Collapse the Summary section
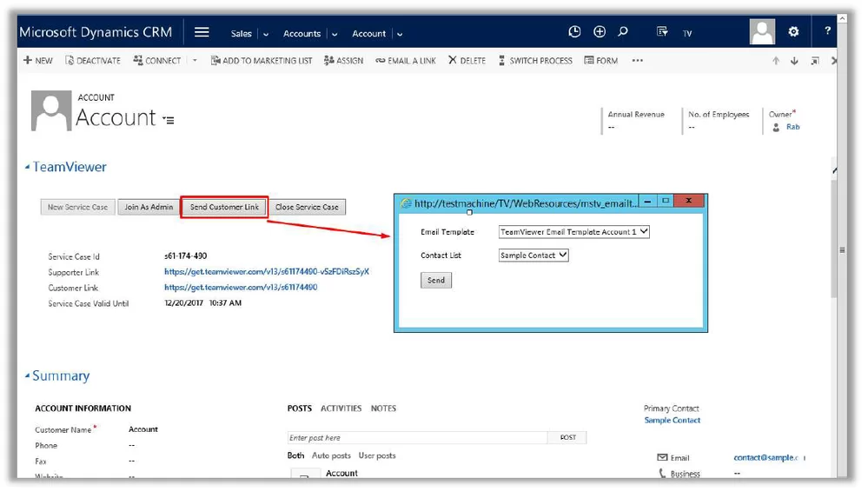This screenshot has height=498, width=868. point(27,376)
